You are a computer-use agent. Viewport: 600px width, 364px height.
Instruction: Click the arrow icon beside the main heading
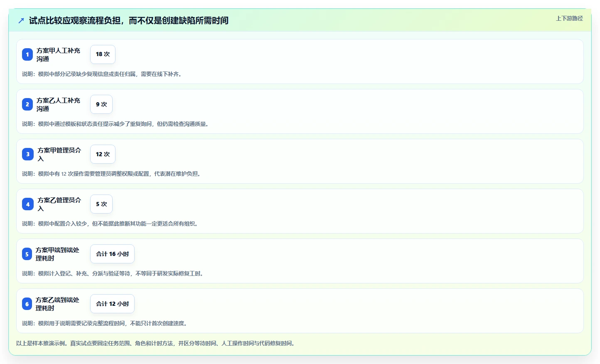(x=21, y=20)
